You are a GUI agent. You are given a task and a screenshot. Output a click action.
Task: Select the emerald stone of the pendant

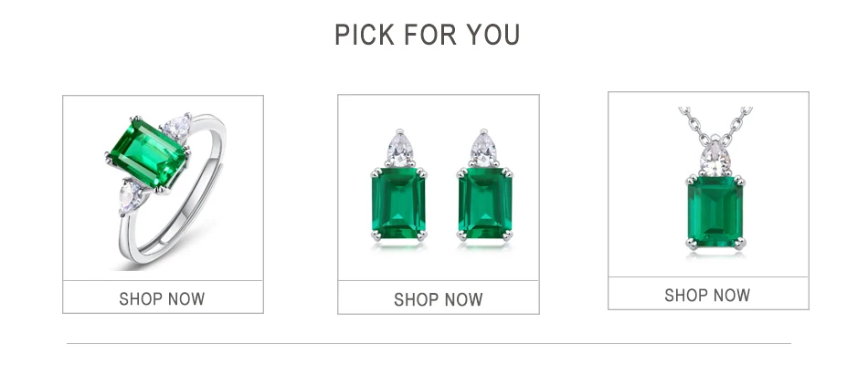(x=715, y=213)
